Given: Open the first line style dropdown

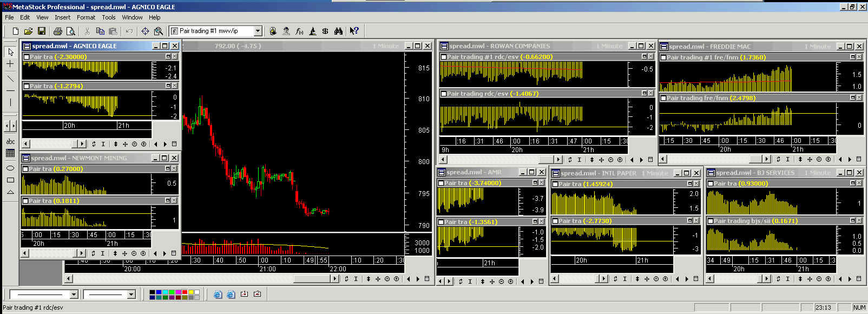Looking at the screenshot, I should [x=74, y=295].
